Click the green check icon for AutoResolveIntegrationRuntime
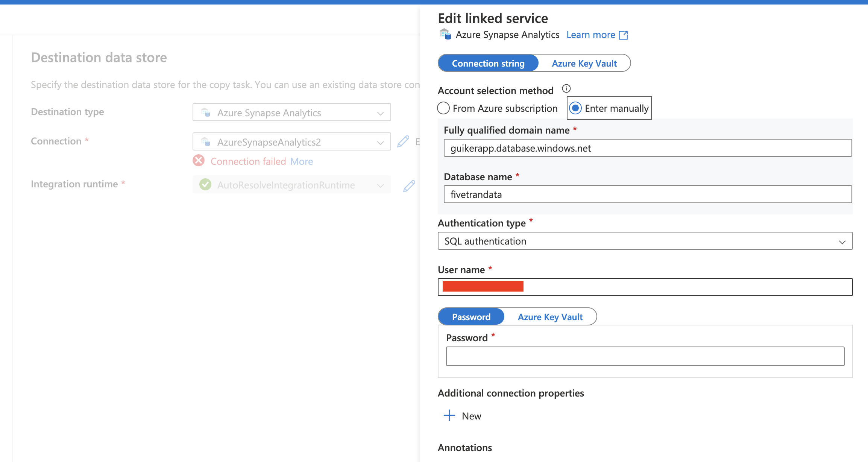Image resolution: width=868 pixels, height=462 pixels. 205,184
